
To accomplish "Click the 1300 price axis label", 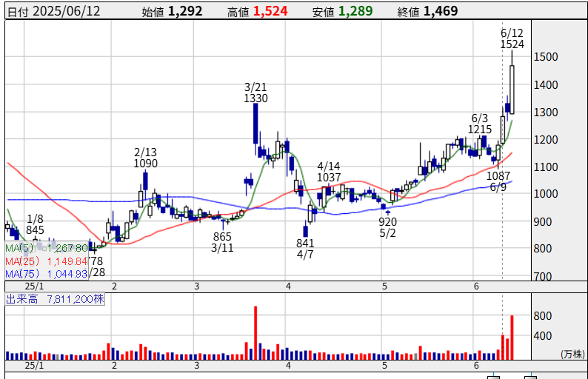I will point(546,113).
